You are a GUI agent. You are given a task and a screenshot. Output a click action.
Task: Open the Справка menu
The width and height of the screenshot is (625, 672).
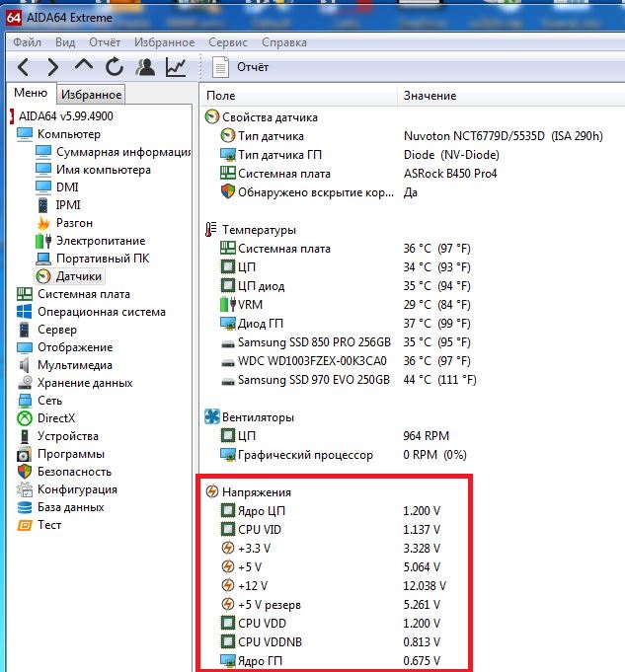coord(284,42)
